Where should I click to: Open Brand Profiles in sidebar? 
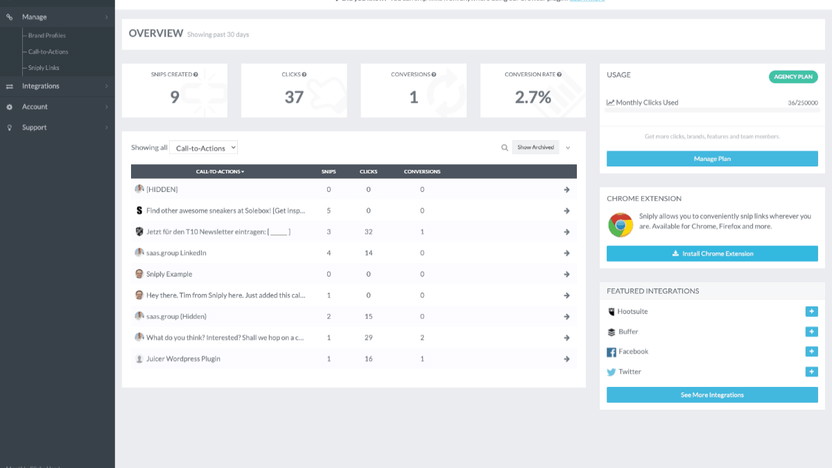(47, 36)
